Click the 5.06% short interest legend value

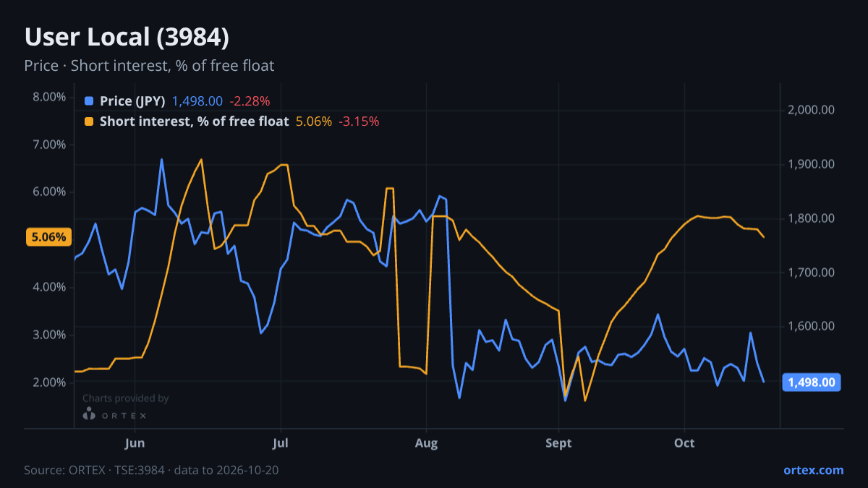pos(314,121)
